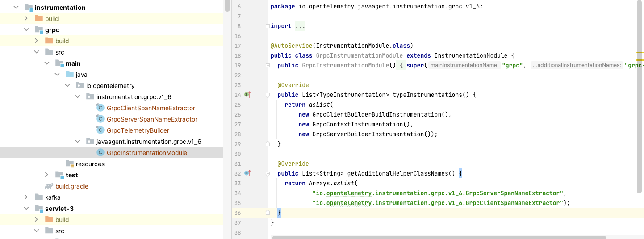Viewport: 644px width, 239px height.
Task: Collapse the main folder chevron
Action: coord(46,63)
